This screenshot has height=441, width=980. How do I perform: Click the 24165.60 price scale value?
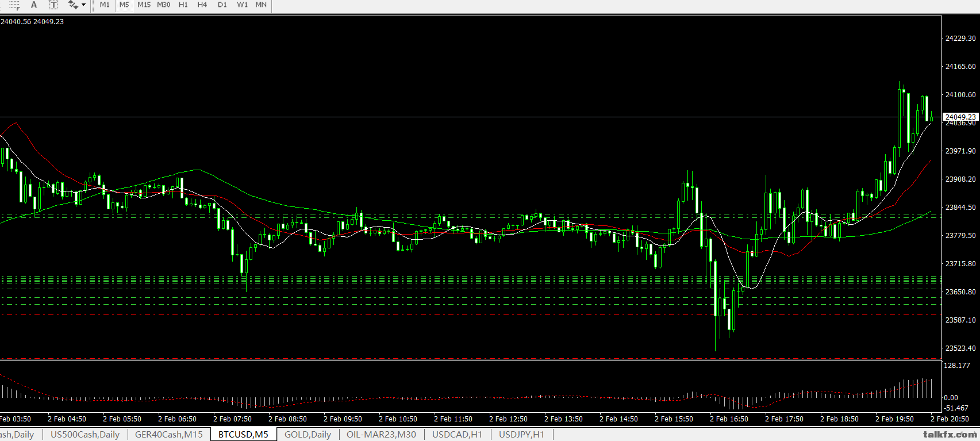(x=960, y=66)
